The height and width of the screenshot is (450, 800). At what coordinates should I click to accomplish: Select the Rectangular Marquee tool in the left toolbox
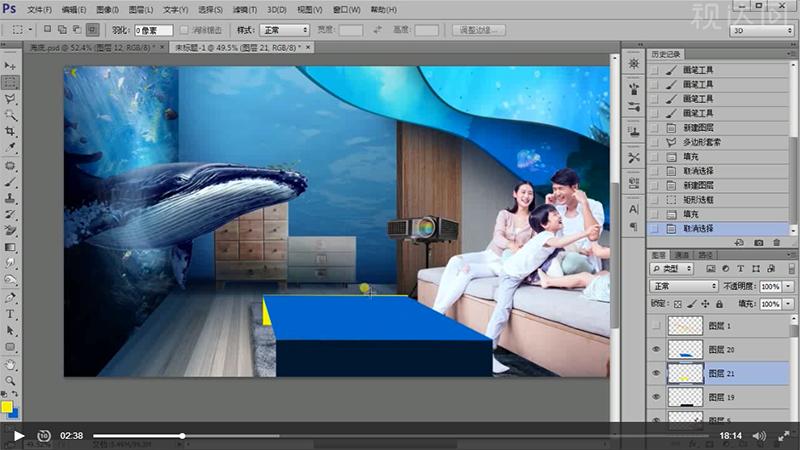pyautogui.click(x=10, y=82)
